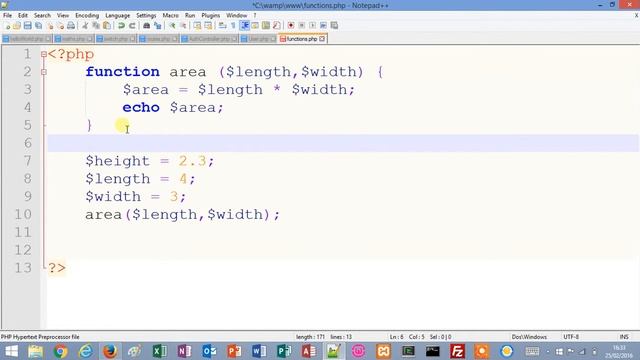
Task: Open FileZilla from the taskbar
Action: pos(458,351)
